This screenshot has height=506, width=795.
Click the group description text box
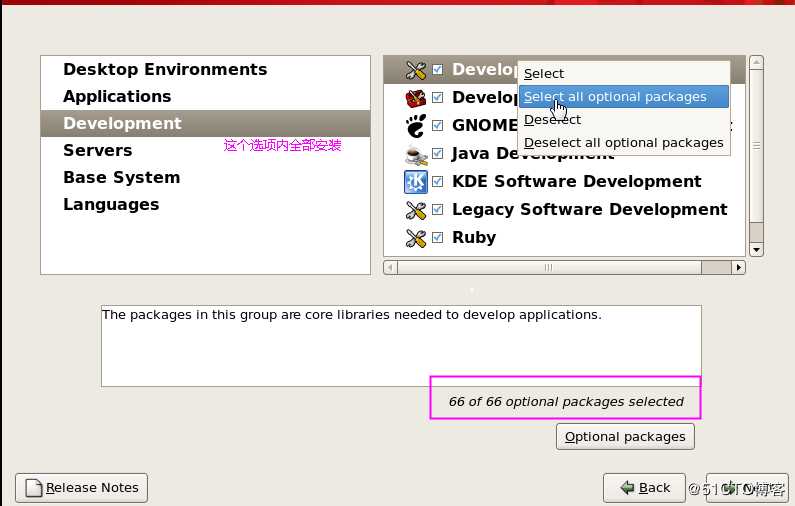[402, 346]
